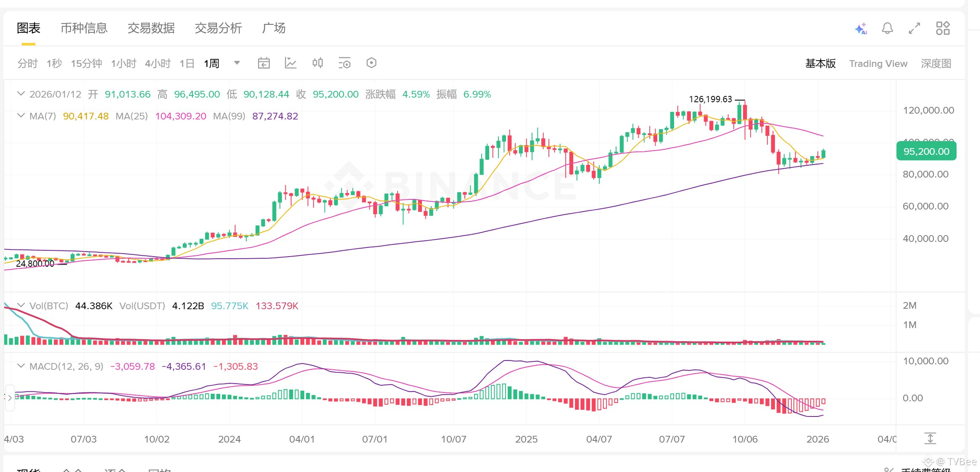This screenshot has width=980, height=472.
Task: Open the indicator settings icon
Action: (344, 63)
